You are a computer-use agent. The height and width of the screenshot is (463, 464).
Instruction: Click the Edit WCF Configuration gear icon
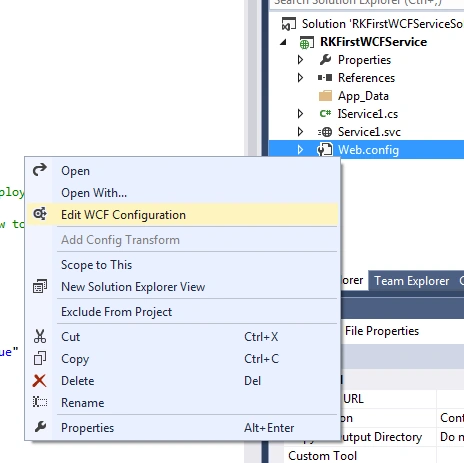tap(40, 214)
